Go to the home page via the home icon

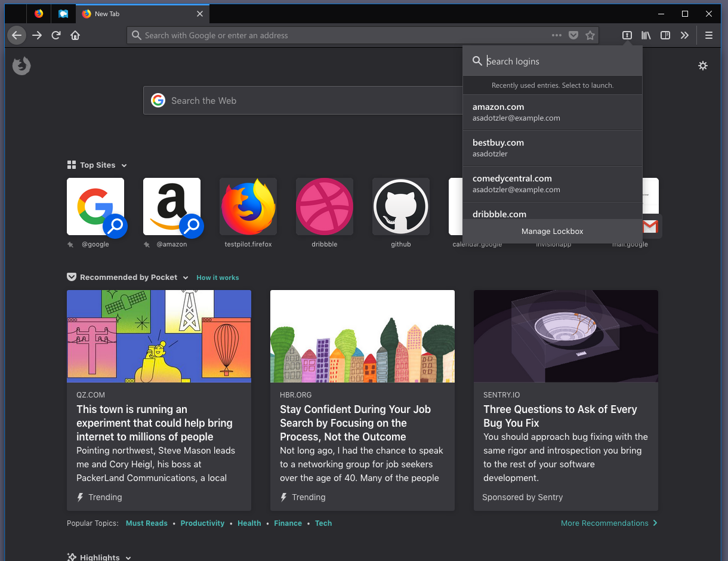(75, 35)
